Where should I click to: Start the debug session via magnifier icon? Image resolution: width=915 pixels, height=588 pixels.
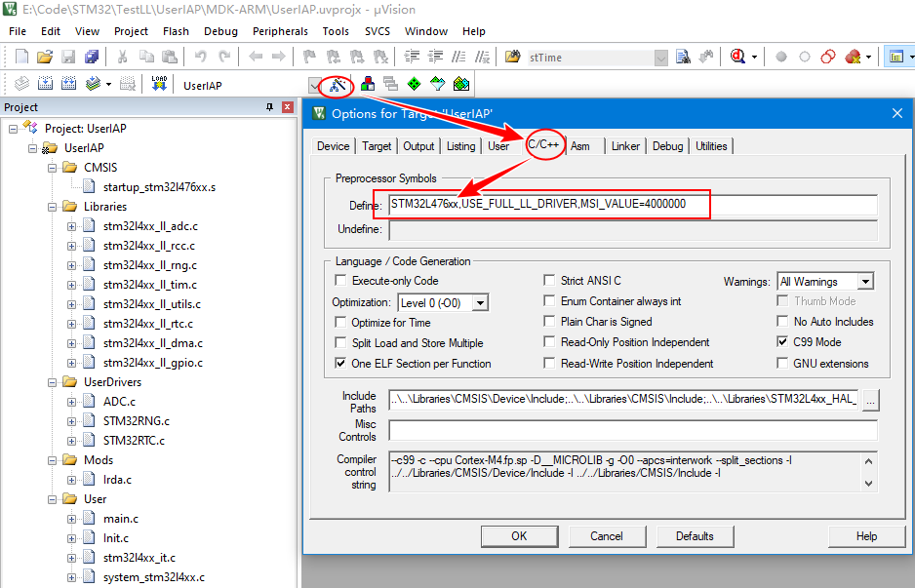[737, 57]
